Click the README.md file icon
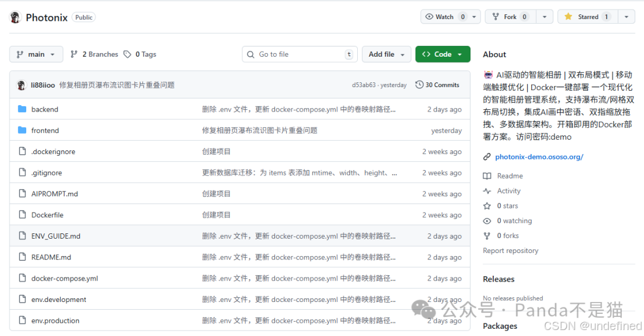This screenshot has width=644, height=336. click(x=23, y=257)
